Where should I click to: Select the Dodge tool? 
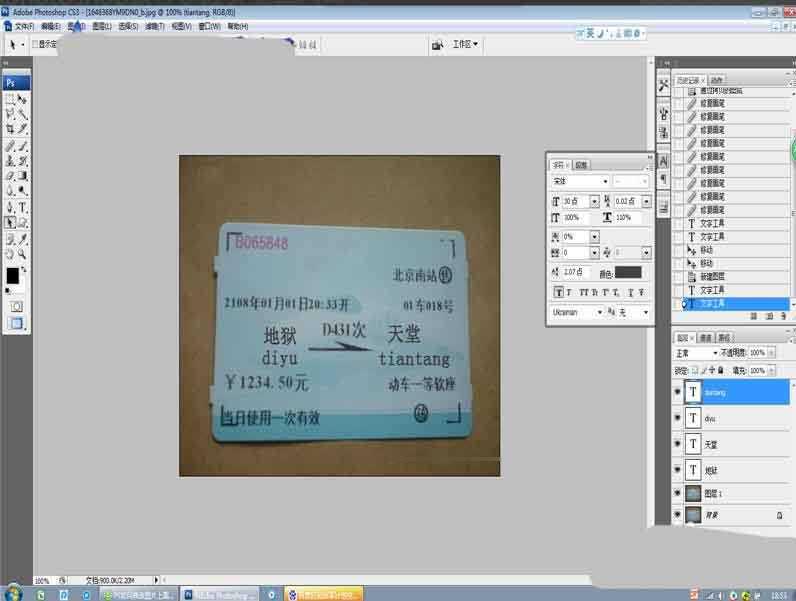coord(22,191)
